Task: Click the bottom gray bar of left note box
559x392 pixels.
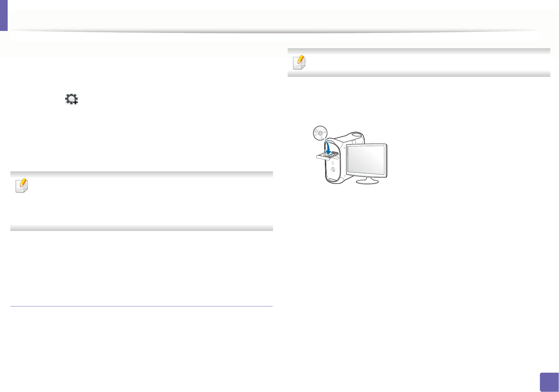Action: coord(141,228)
